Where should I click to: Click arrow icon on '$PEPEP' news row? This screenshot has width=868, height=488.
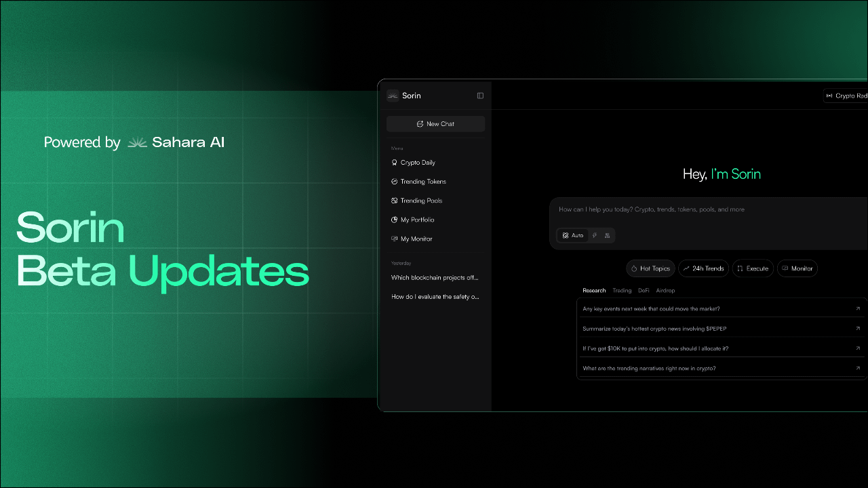click(858, 329)
